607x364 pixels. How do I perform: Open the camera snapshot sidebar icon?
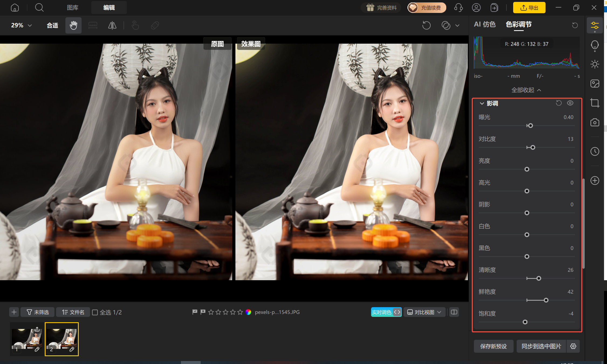(595, 122)
